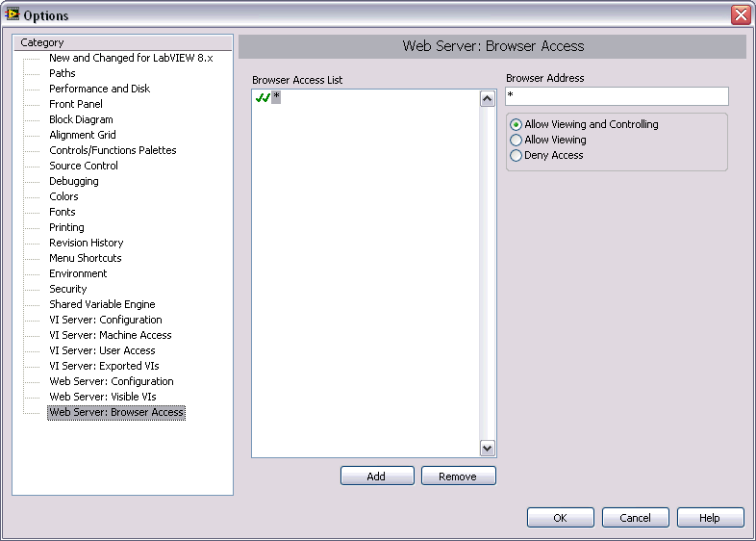Close the Options dialog window
This screenshot has width=756, height=541.
tap(740, 14)
